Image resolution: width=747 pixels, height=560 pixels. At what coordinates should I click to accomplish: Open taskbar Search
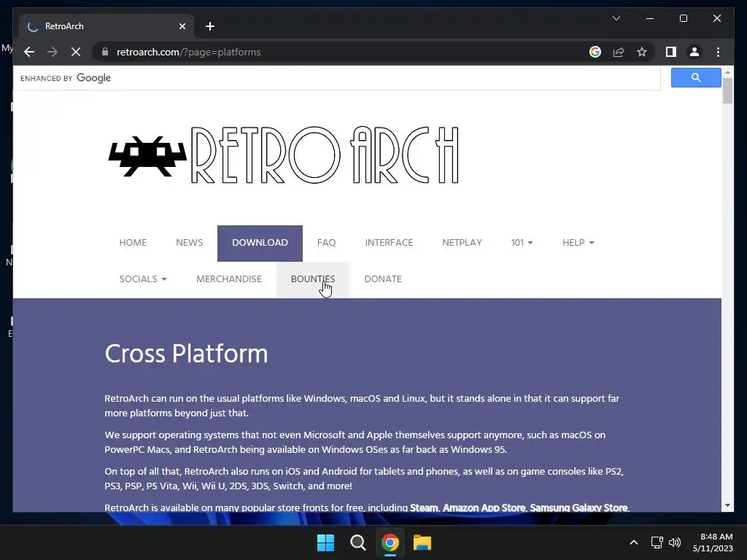coord(357,542)
